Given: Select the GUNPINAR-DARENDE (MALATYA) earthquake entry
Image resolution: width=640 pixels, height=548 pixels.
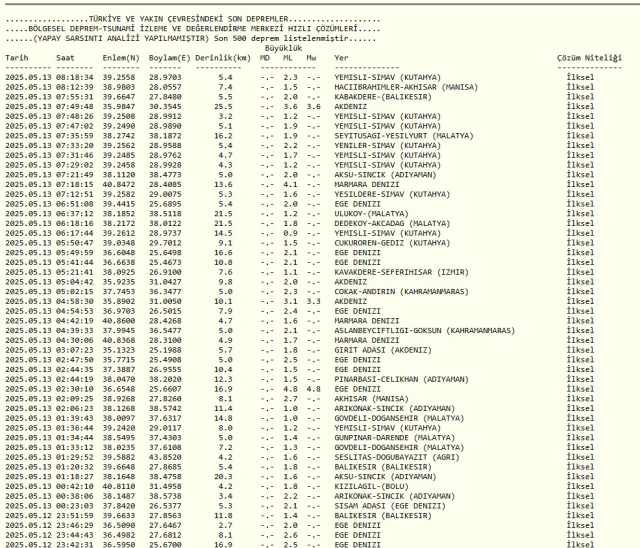Looking at the screenshot, I should (x=390, y=440).
